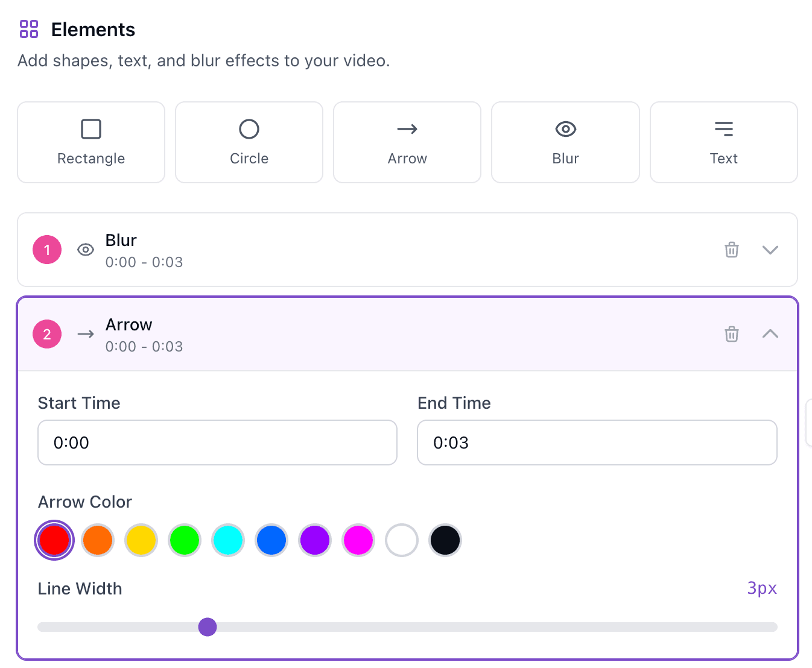Select the black arrow color

(445, 540)
